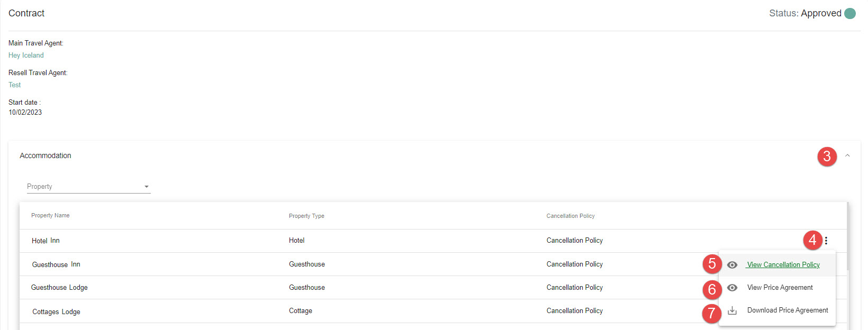This screenshot has height=330, width=868.
Task: Click the Cottages Lodge property name
Action: (x=56, y=311)
